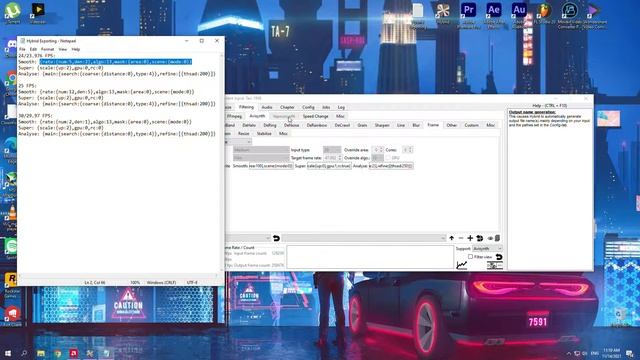Open File Explorer from the taskbar
This screenshot has width=640, height=360.
click(41, 353)
